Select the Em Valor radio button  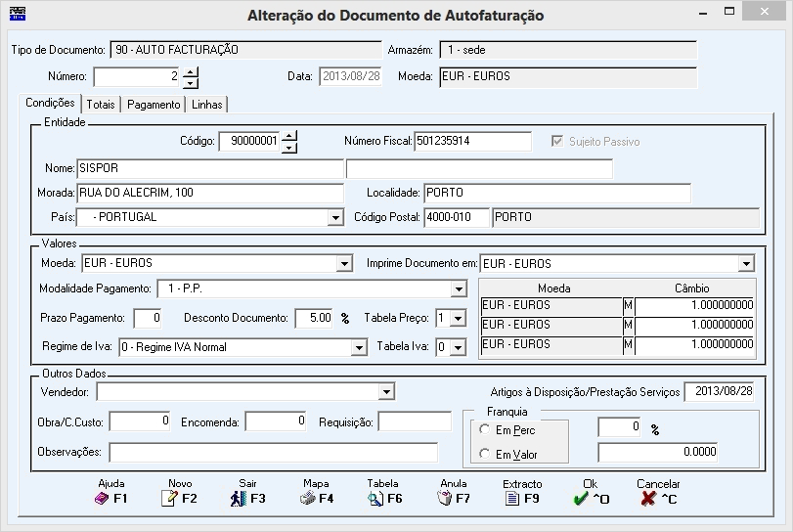click(x=484, y=454)
